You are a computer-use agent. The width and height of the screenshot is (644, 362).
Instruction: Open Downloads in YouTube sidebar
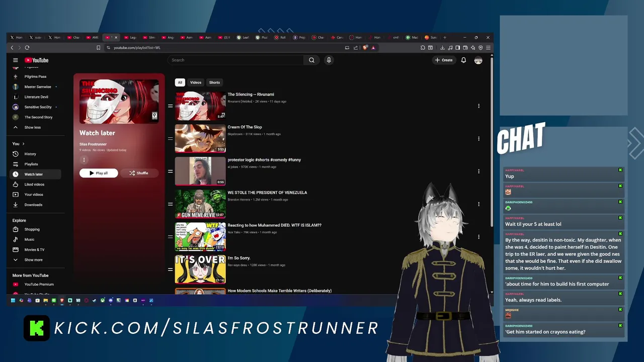pyautogui.click(x=35, y=205)
